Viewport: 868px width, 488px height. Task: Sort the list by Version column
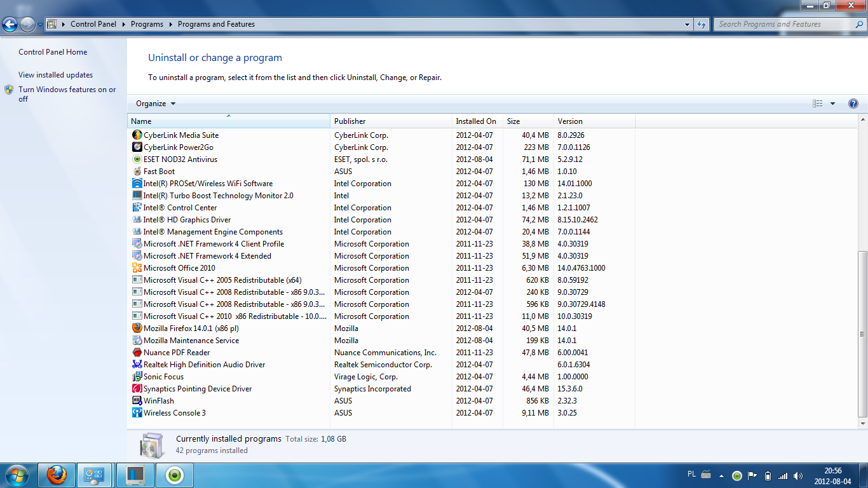[x=594, y=121]
